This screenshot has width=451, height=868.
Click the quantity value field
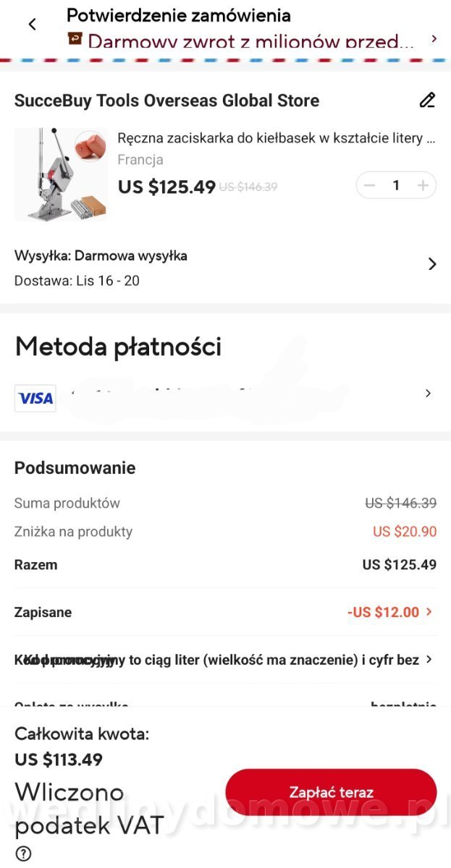point(396,185)
